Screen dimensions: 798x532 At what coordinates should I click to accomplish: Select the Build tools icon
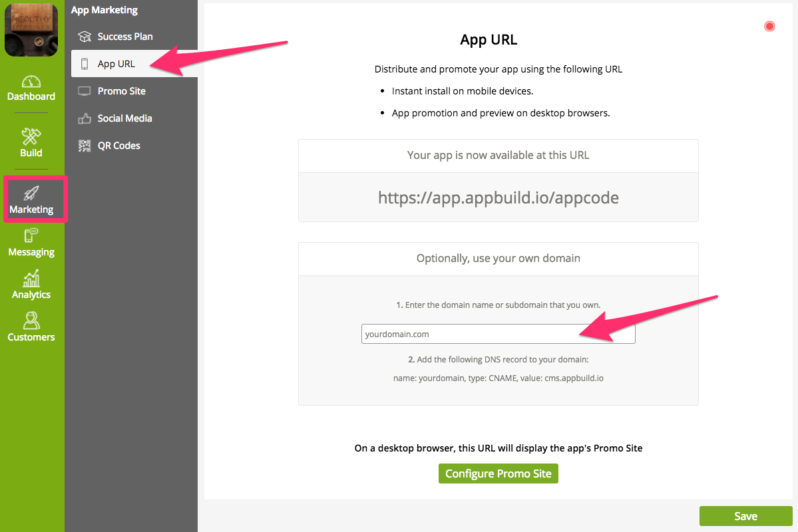coord(31,136)
